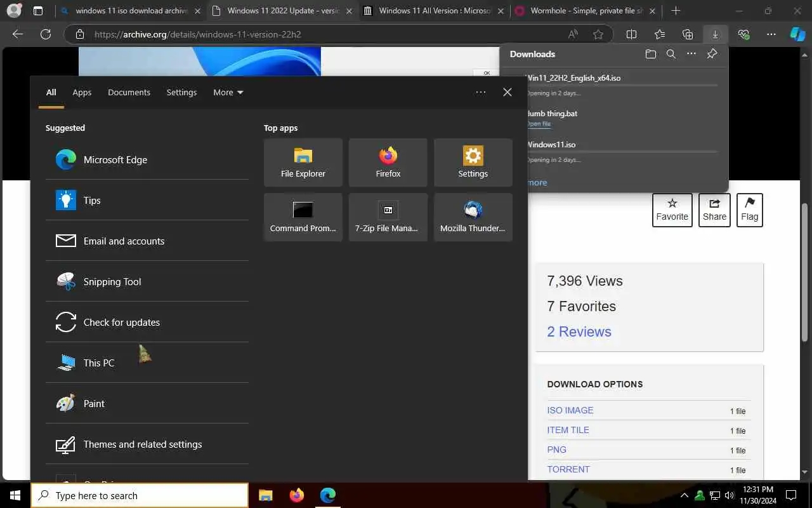Open Edge favorites list
This screenshot has width=812, height=508.
660,34
